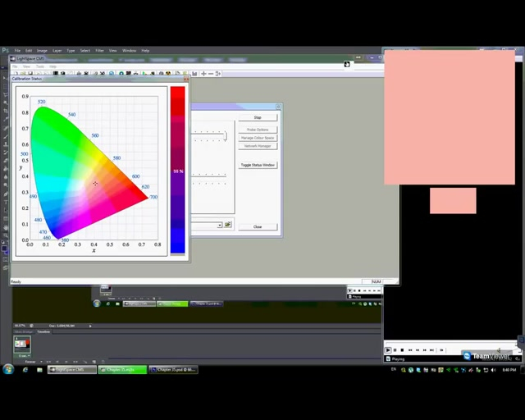Click the small pink color patch

pyautogui.click(x=453, y=201)
